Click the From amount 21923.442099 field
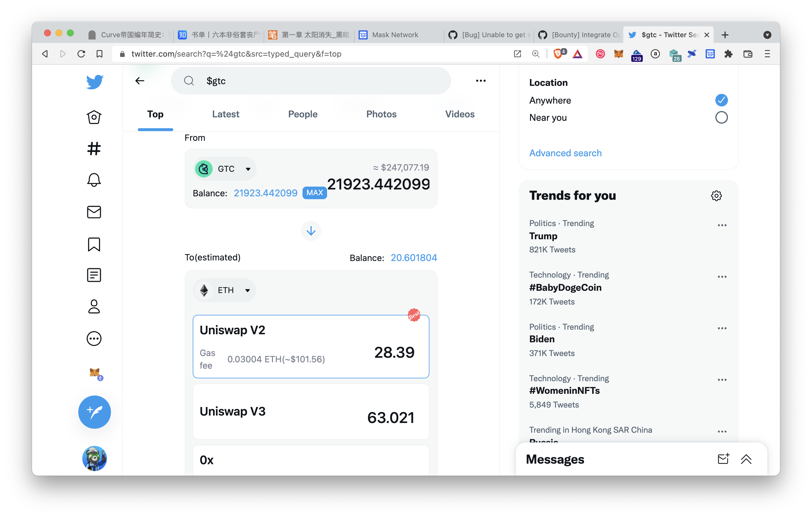The width and height of the screenshot is (812, 518). point(378,184)
